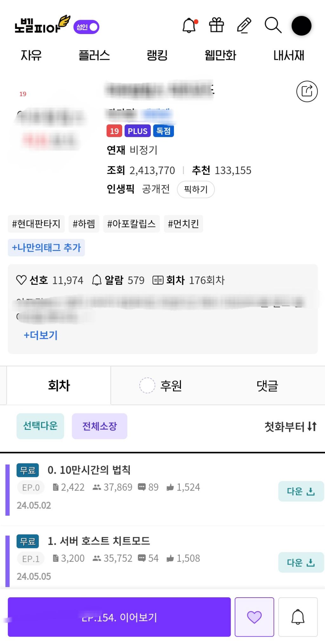
Task: Toggle the 성인 adult mode switch
Action: pyautogui.click(x=86, y=27)
